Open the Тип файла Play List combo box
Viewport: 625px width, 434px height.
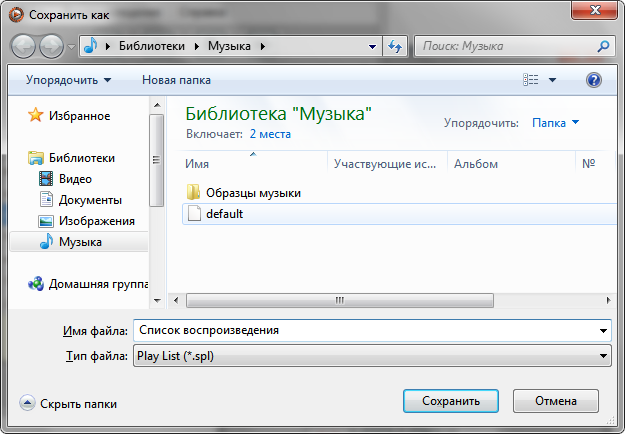(372, 356)
